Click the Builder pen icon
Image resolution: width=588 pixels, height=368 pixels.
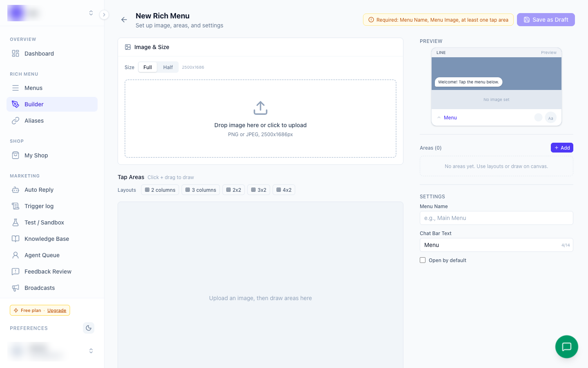tap(16, 104)
